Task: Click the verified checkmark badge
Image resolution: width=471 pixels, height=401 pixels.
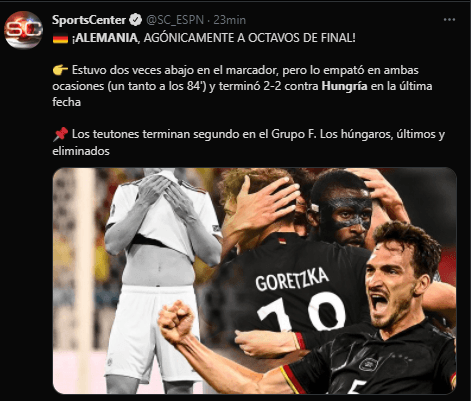Action: point(135,20)
